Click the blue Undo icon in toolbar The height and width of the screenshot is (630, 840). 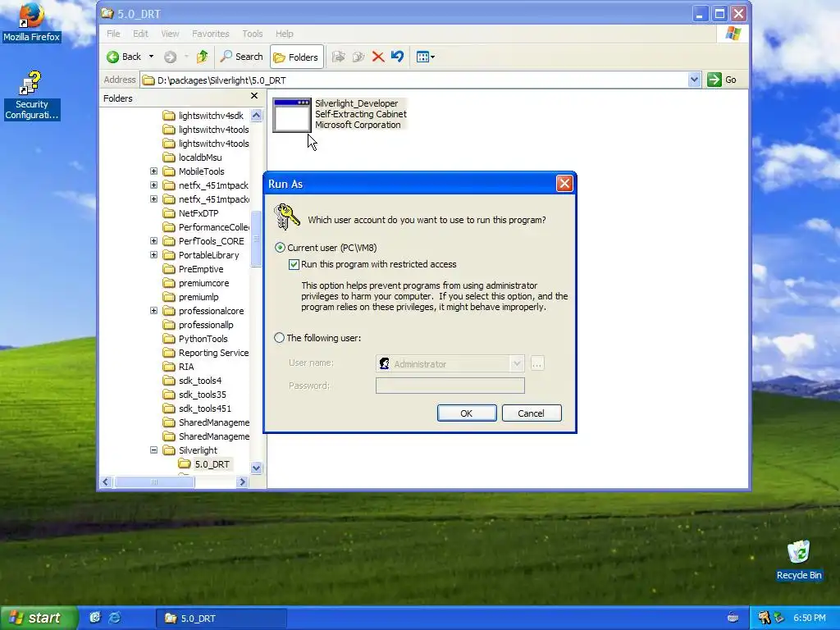click(x=398, y=57)
